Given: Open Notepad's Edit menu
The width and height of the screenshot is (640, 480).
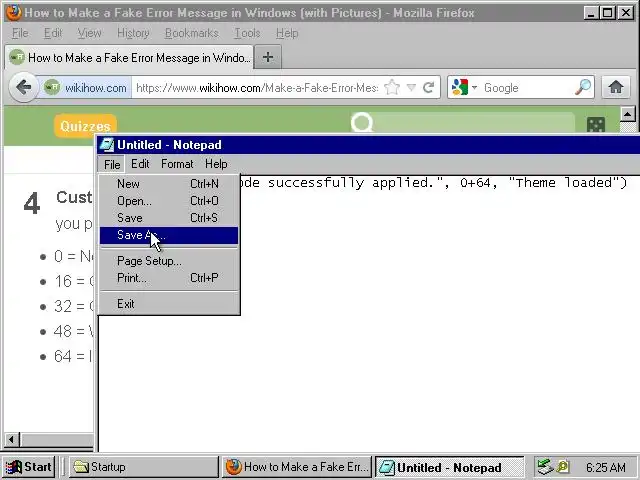Looking at the screenshot, I should [x=140, y=164].
